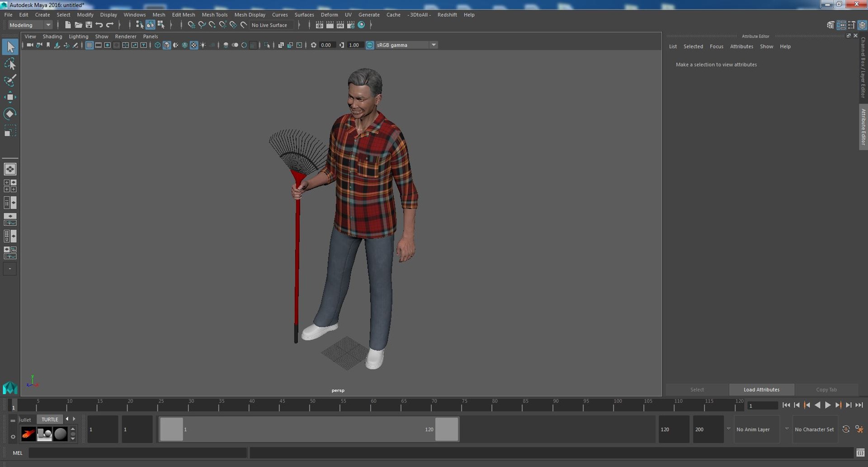The height and width of the screenshot is (467, 868).
Task: Toggle smooth shade all cube
Action: click(x=167, y=45)
